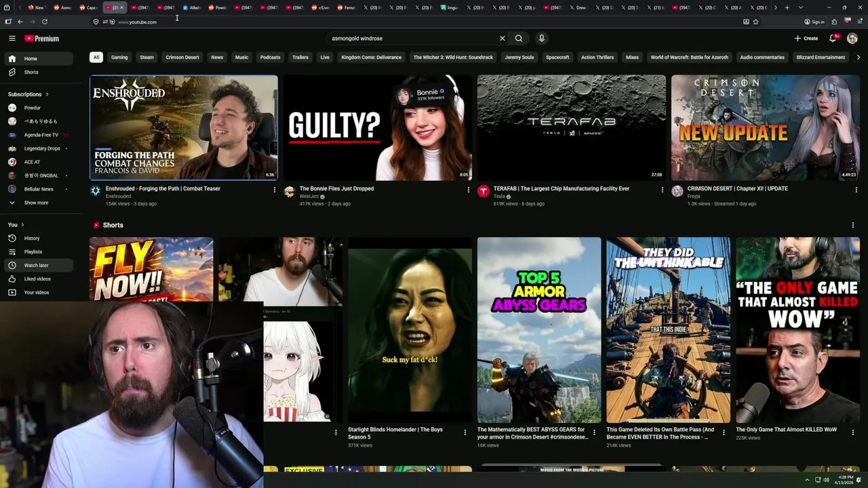Open the TERAFAB moon surface thumbnail
This screenshot has height=488, width=868.
point(572,127)
